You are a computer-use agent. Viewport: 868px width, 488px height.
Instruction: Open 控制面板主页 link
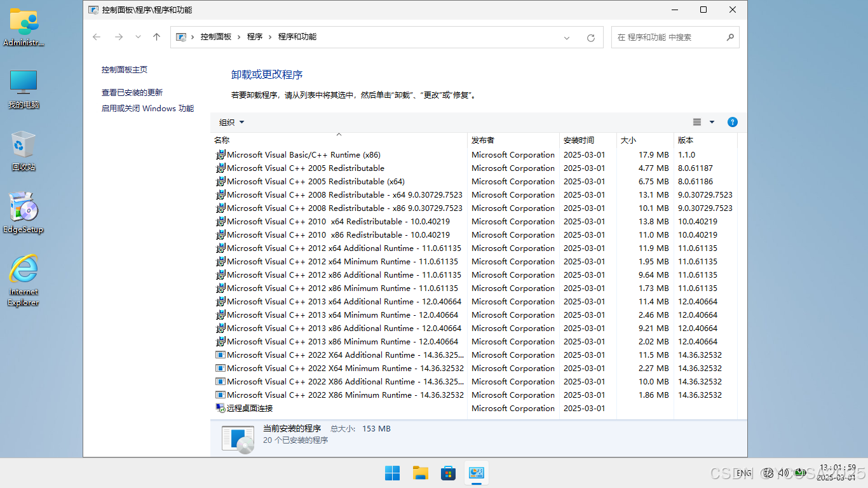click(125, 70)
